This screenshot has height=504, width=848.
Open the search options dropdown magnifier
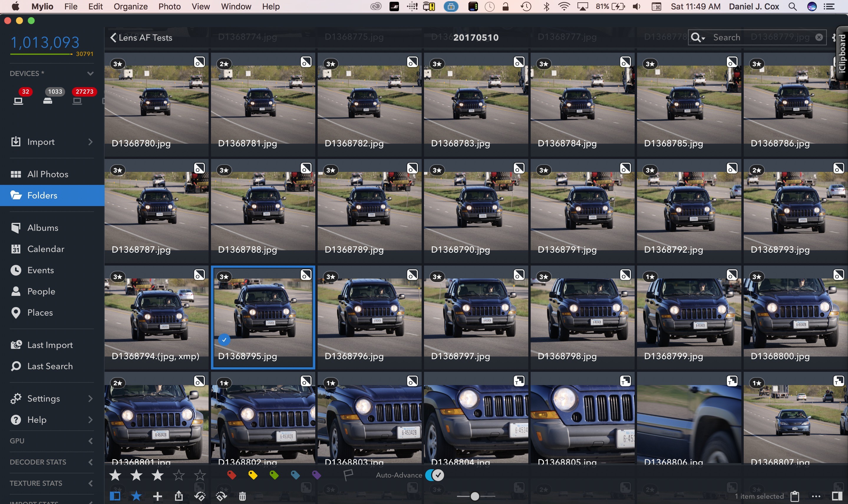pos(698,37)
